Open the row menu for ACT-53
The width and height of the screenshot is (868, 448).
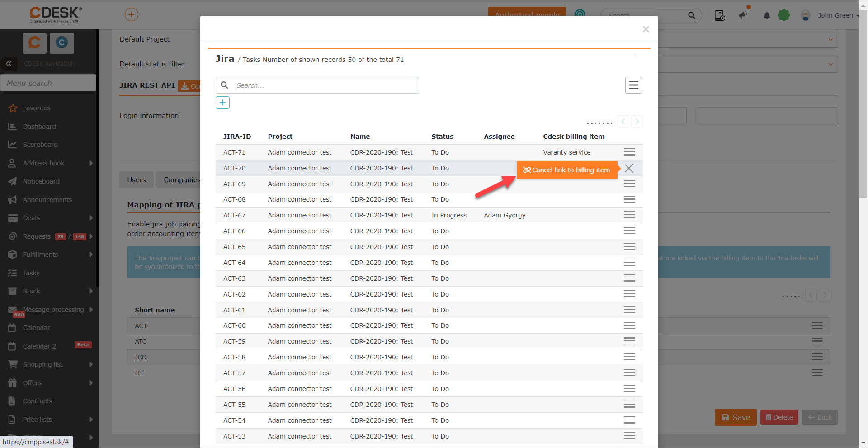629,436
